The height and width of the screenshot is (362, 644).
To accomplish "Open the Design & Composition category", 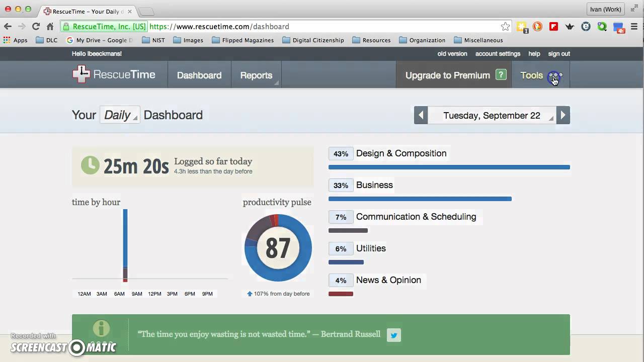I will point(401,153).
